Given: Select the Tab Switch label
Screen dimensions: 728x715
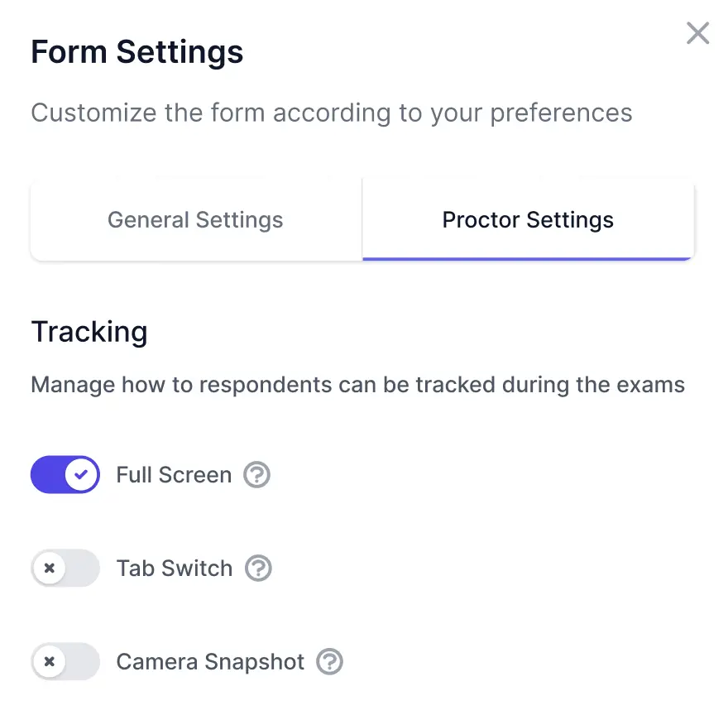Looking at the screenshot, I should 174,569.
